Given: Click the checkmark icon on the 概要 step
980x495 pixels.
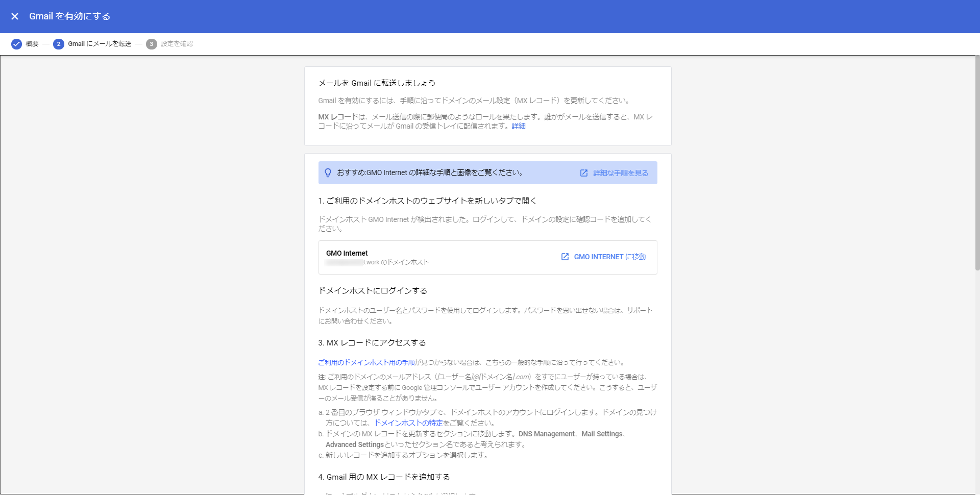Looking at the screenshot, I should pyautogui.click(x=16, y=44).
